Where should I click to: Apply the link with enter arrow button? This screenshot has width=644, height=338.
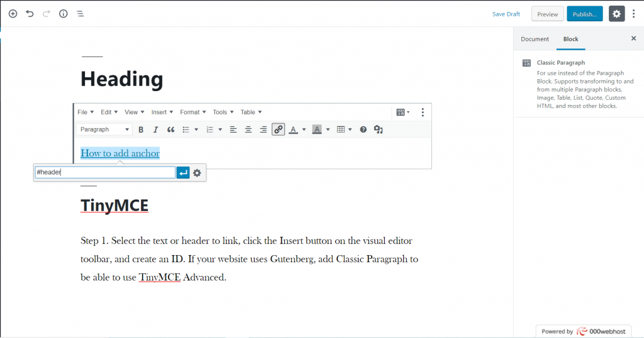click(183, 173)
